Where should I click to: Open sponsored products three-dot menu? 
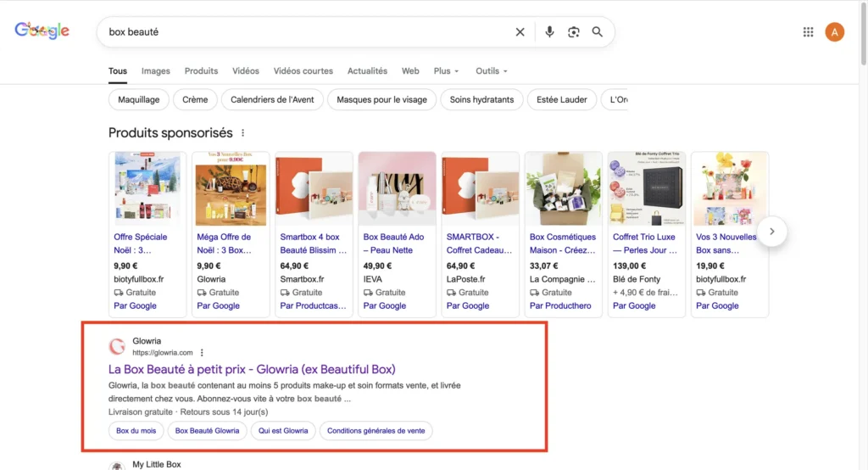pos(243,133)
